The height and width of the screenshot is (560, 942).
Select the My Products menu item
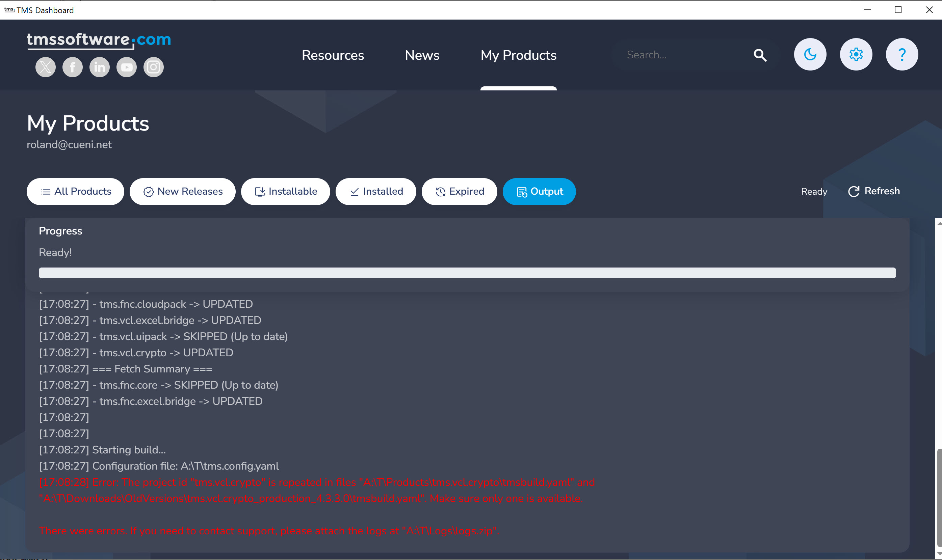(518, 55)
